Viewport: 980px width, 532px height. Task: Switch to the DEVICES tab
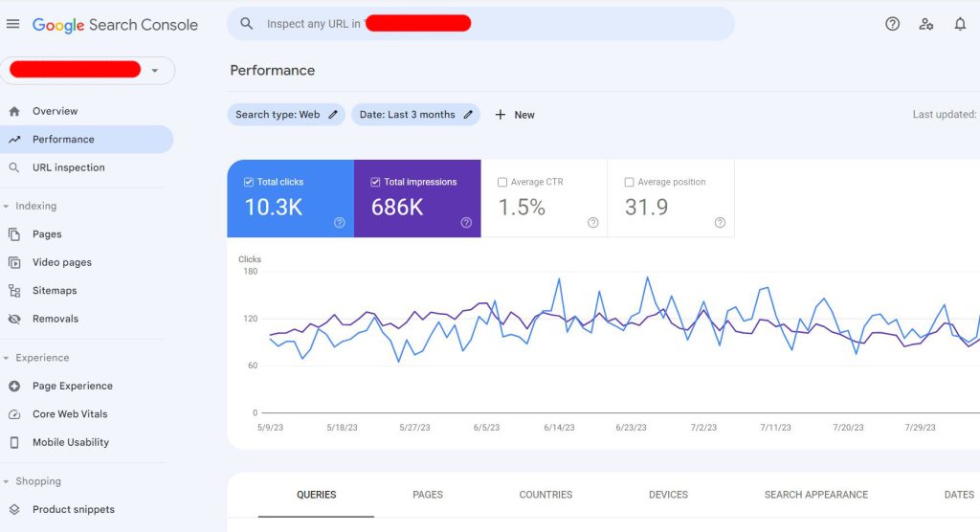tap(668, 495)
